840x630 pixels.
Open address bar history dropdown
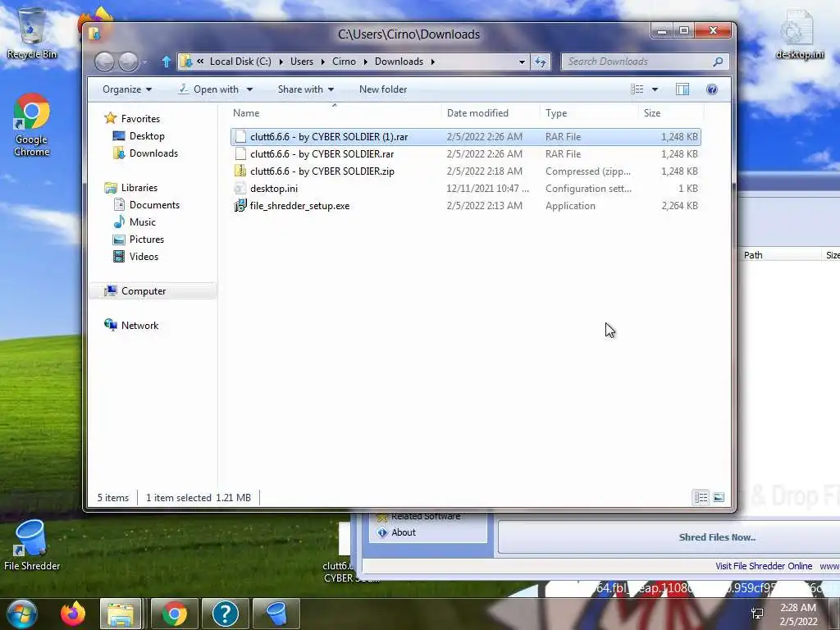click(522, 62)
